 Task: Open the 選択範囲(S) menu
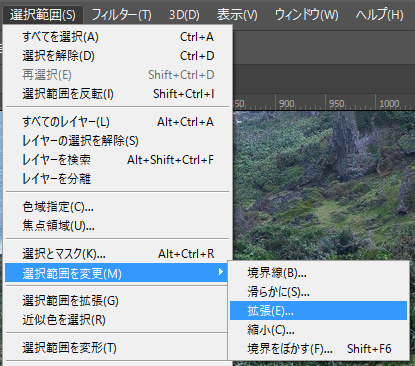coord(42,15)
